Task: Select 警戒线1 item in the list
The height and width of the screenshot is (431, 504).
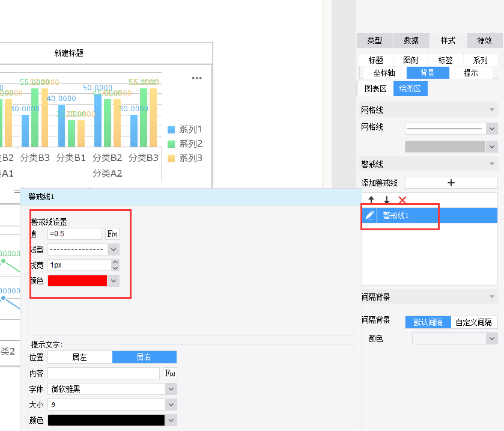Action: (x=437, y=215)
